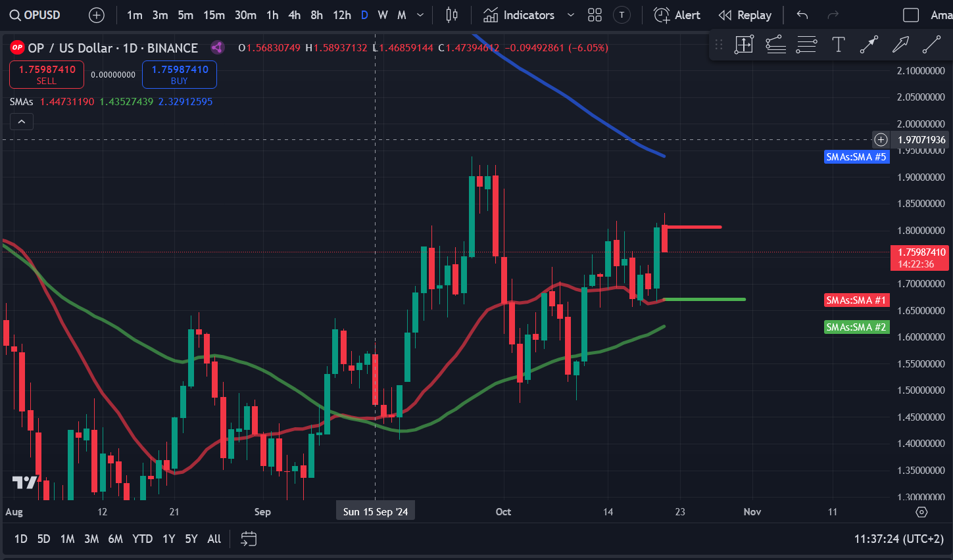The image size is (953, 560).
Task: Set date range to 5D
Action: point(43,539)
